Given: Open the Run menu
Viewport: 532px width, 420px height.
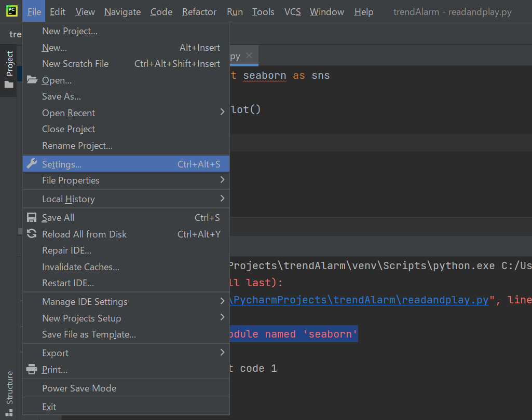Looking at the screenshot, I should tap(235, 12).
